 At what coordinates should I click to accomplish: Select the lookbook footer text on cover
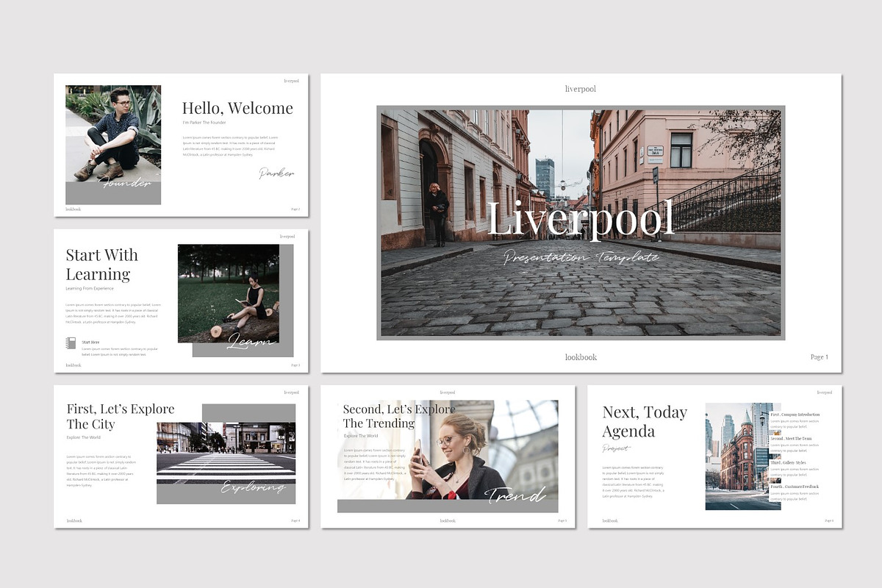click(580, 357)
